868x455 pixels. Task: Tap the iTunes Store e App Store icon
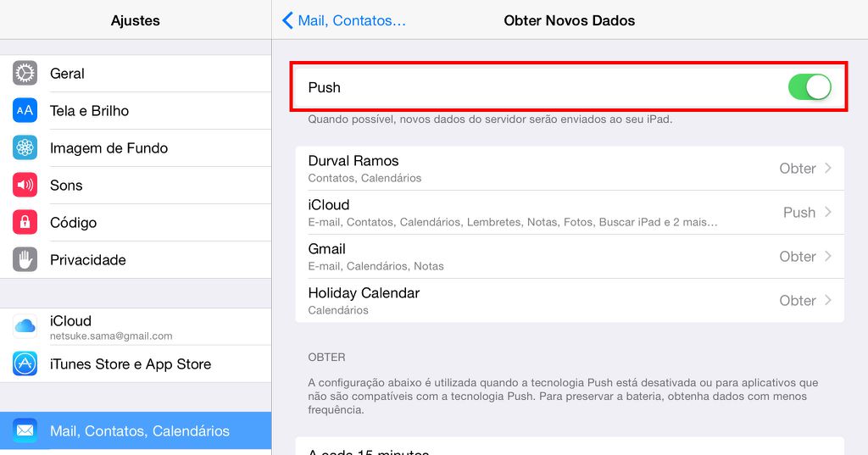click(x=25, y=363)
